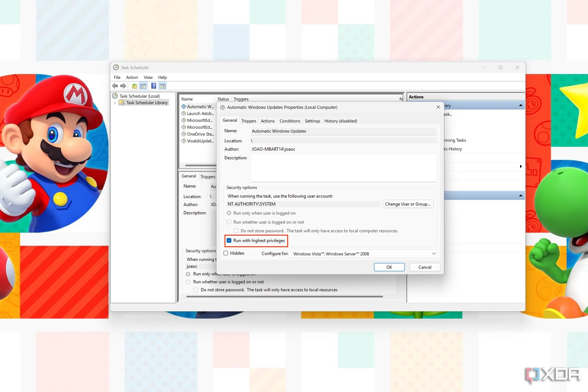
Task: Toggle the Show/Hide Console Tree icon
Action: (143, 86)
